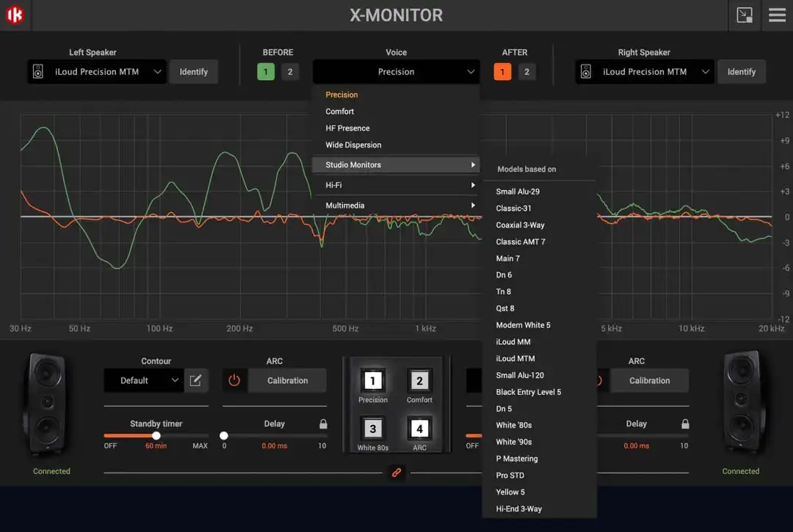Image resolution: width=793 pixels, height=532 pixels.
Task: Click the Left Speaker selector speaker icon
Action: click(38, 71)
